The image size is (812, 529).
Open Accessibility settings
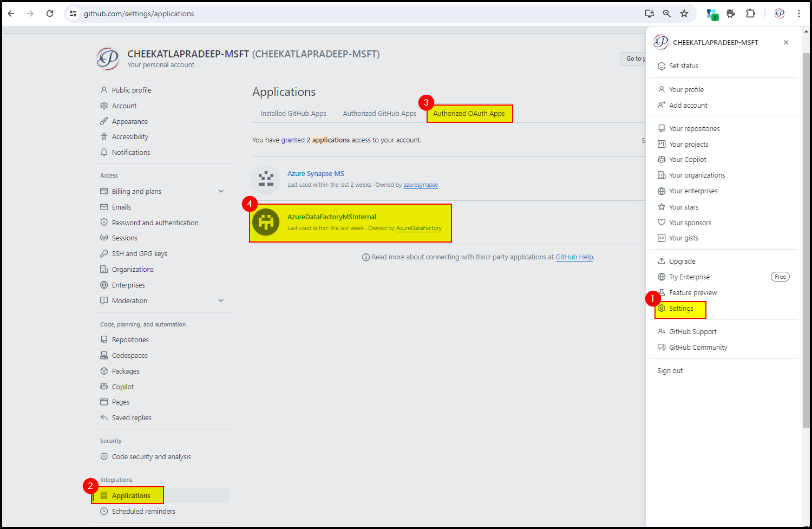point(130,136)
